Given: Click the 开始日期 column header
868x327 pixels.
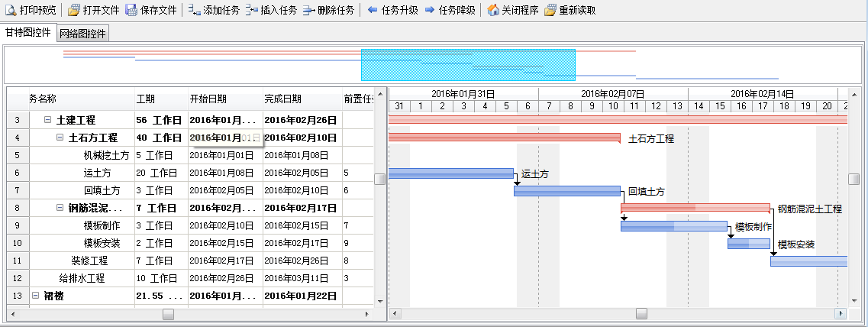Looking at the screenshot, I should (208, 99).
